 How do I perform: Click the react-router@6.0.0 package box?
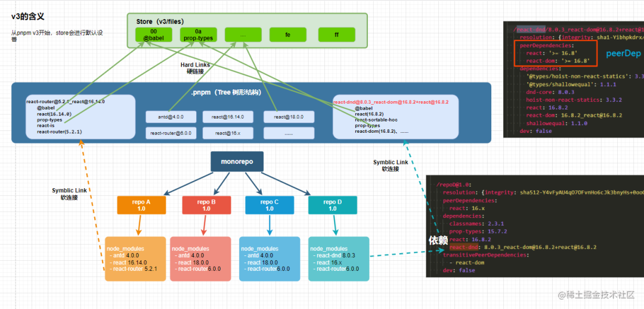[x=171, y=133]
